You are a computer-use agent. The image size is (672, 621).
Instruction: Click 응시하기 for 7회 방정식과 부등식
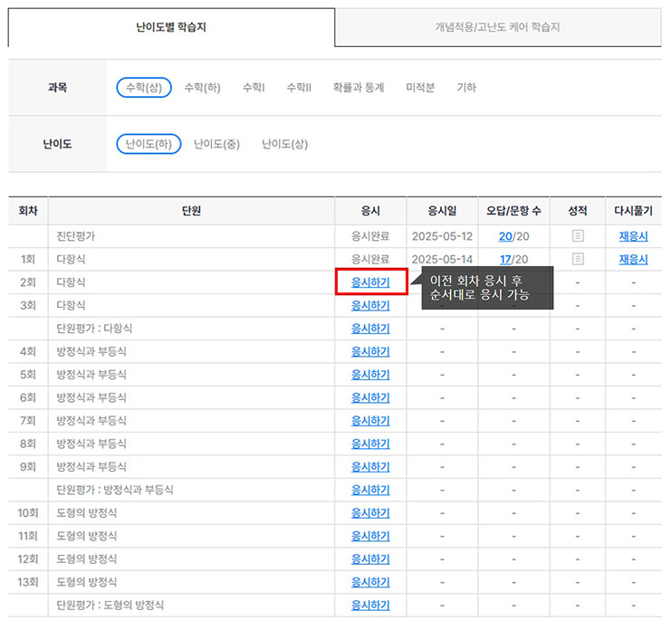[370, 421]
